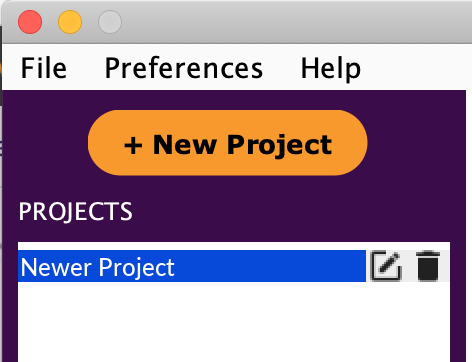
Task: Click the word Project on the orange button
Action: [279, 145]
